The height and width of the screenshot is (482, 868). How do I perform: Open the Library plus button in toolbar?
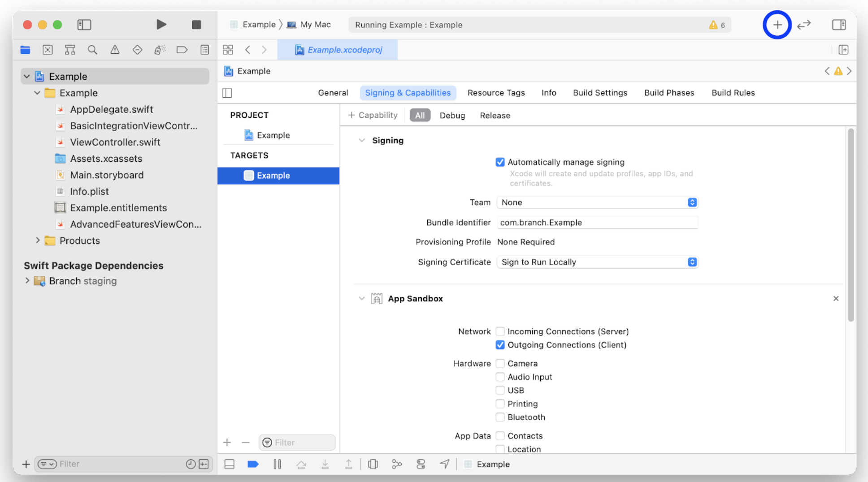point(777,25)
